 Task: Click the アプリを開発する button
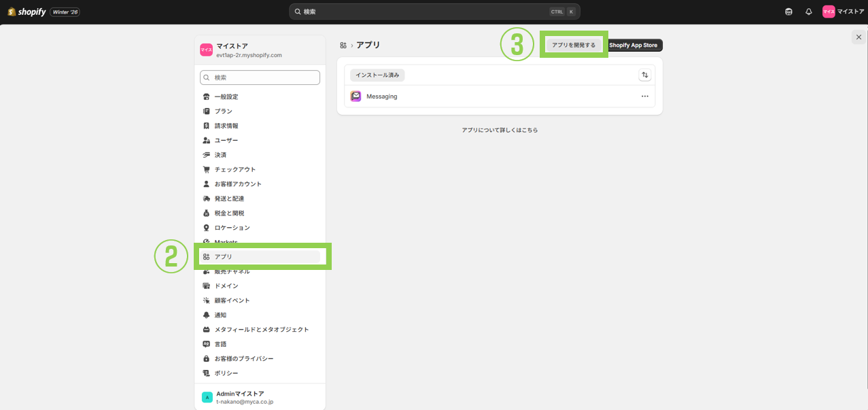click(573, 46)
